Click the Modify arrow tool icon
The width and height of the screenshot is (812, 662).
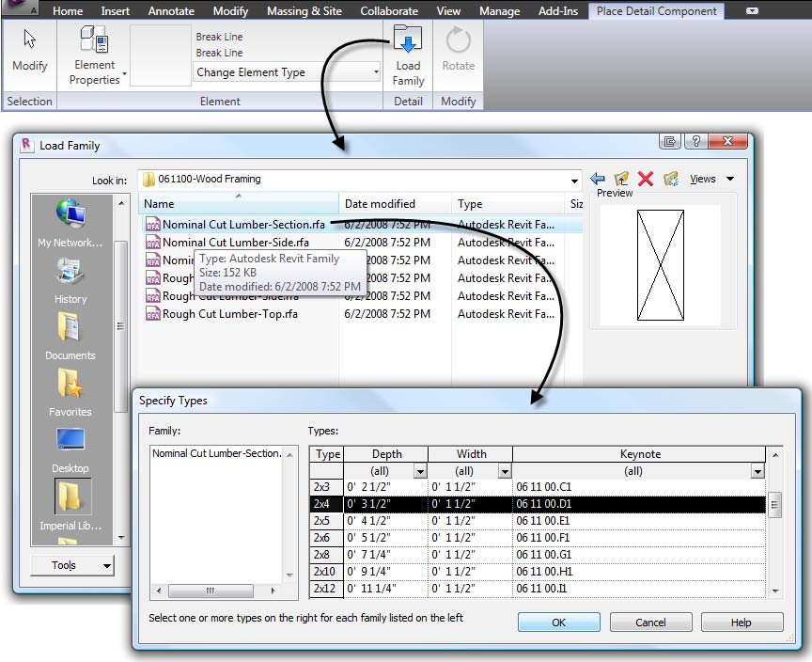coord(29,39)
